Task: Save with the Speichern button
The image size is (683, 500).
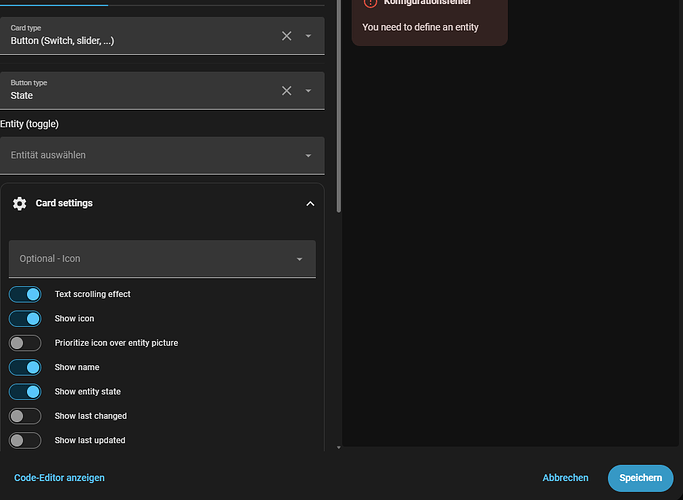Action: point(640,478)
